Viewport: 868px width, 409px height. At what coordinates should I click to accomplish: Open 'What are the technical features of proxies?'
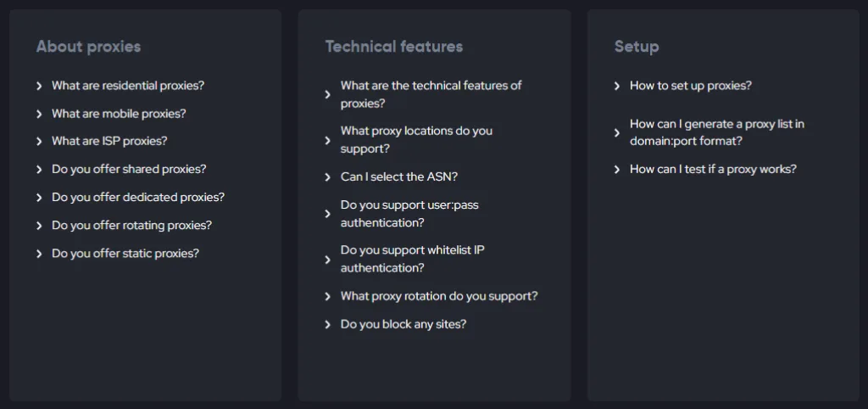point(431,94)
